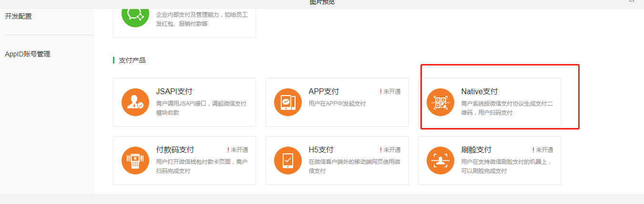The image size is (644, 204).
Task: Click the H5支付 mobile checkmark icon
Action: (x=288, y=161)
